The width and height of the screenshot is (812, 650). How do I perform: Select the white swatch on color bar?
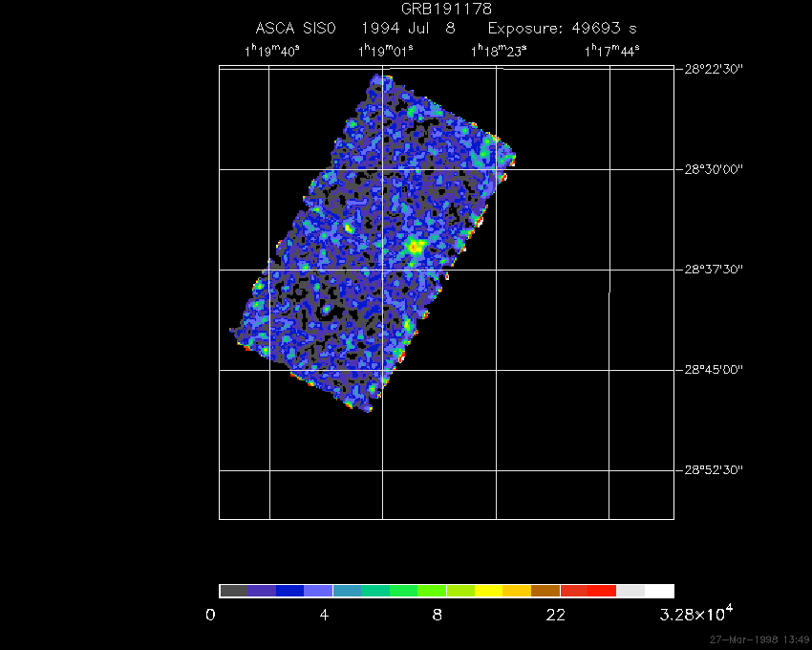(659, 591)
